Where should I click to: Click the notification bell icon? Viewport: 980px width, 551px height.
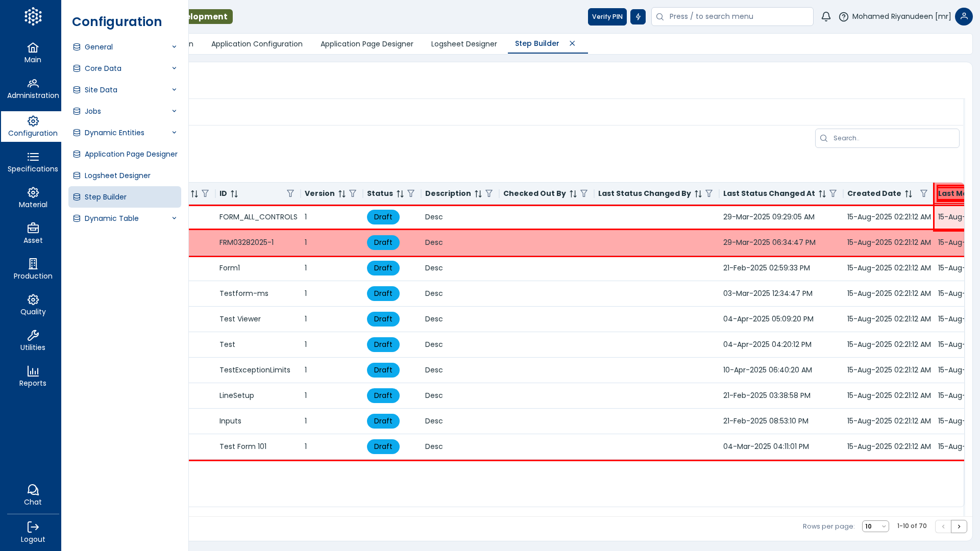[x=826, y=17]
